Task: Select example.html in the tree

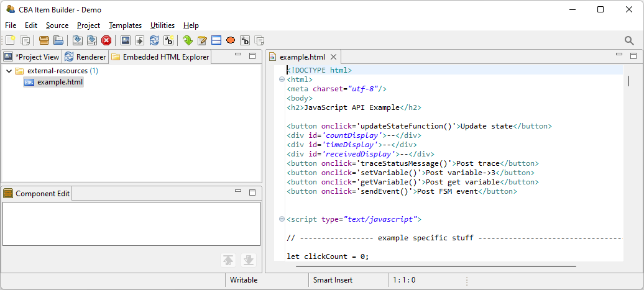Action: [x=60, y=82]
